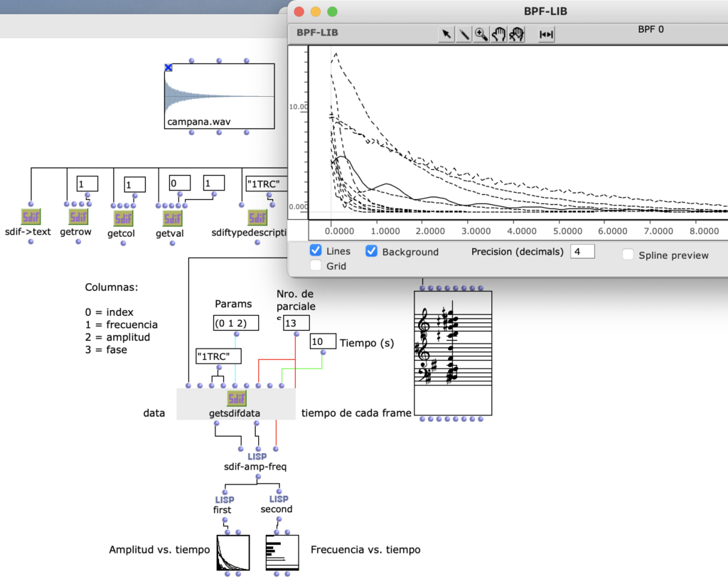
Task: Select the arrow pointer tool
Action: coord(446,34)
